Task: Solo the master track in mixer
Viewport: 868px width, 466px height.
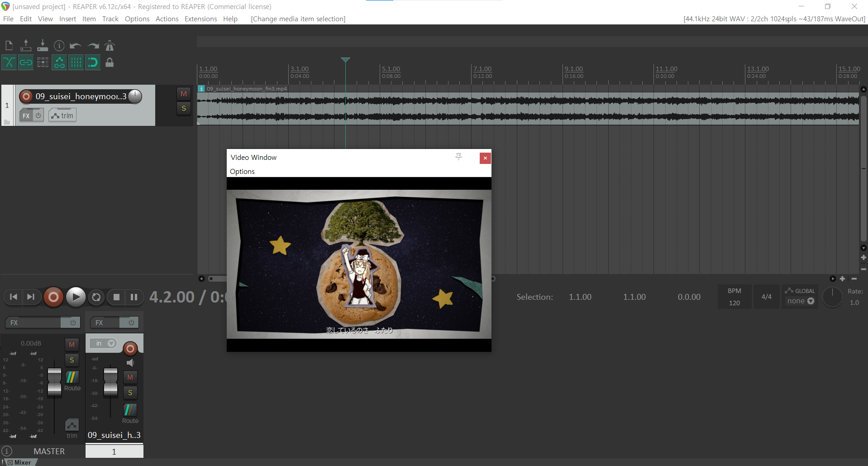Action: pyautogui.click(x=72, y=360)
